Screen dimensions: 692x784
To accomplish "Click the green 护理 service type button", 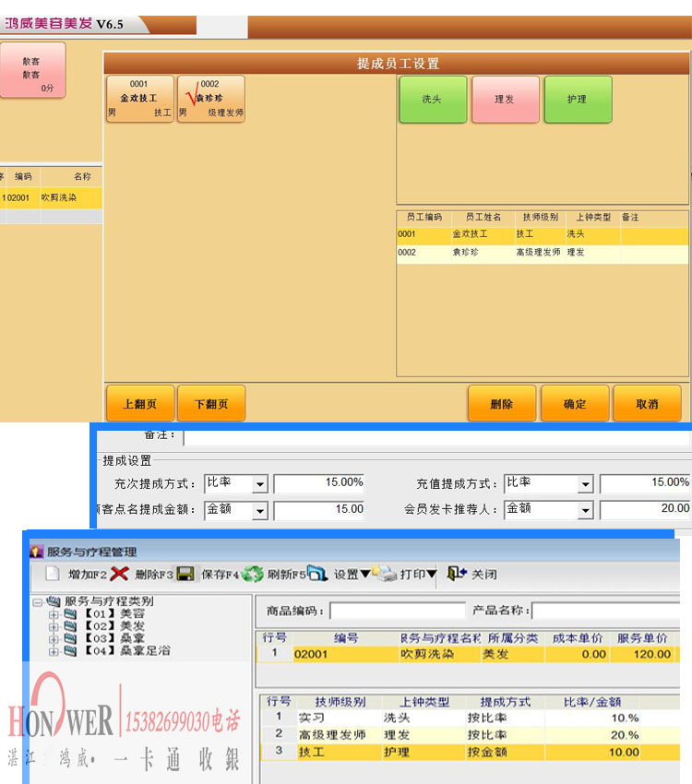I will point(578,99).
